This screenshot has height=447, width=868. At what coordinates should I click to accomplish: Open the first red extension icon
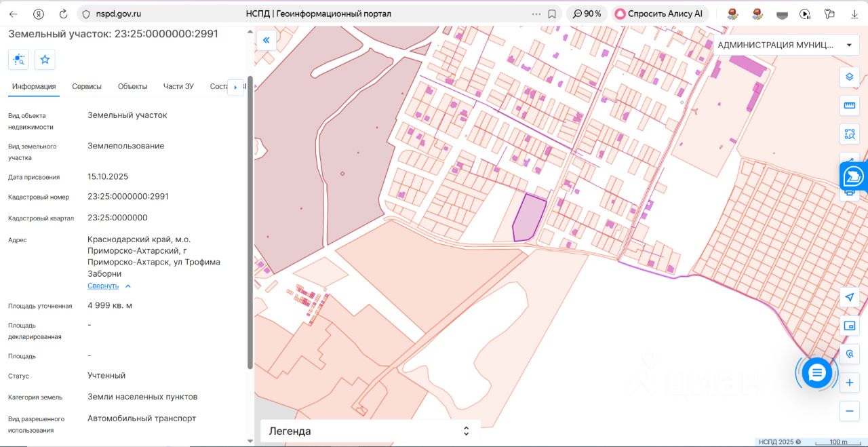coord(732,14)
